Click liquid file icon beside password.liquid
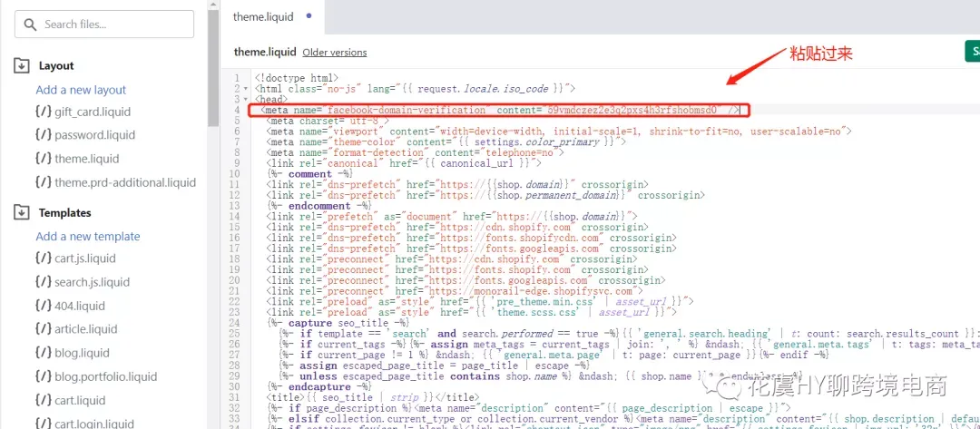The image size is (980, 429). coord(44,134)
